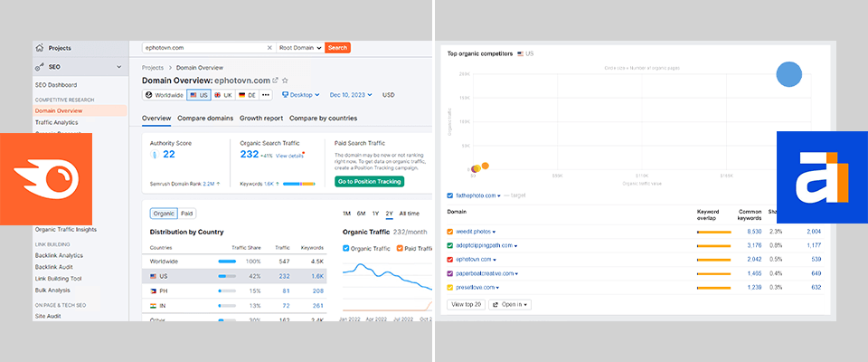Open the Desktop device dropdown
The image size is (868, 362).
click(300, 95)
